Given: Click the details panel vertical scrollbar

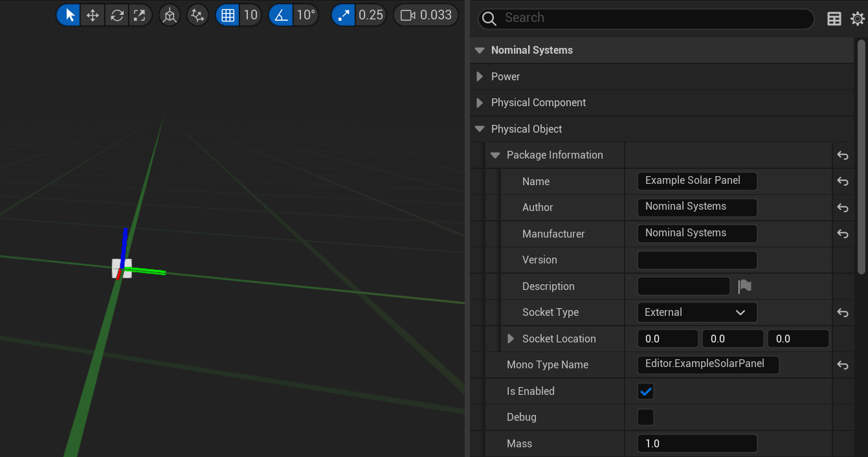Looking at the screenshot, I should (x=862, y=155).
